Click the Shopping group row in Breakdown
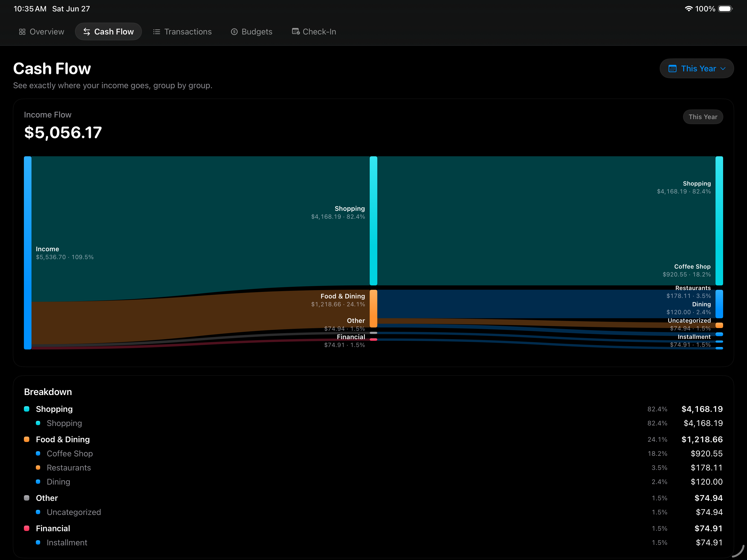This screenshot has width=747, height=560. coord(373,409)
